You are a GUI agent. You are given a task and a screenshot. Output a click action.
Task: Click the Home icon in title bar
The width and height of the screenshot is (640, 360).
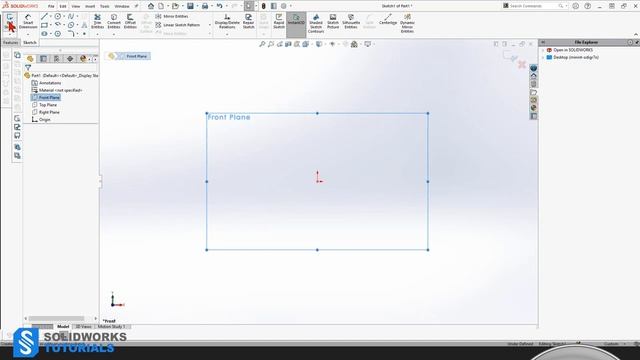pos(151,6)
